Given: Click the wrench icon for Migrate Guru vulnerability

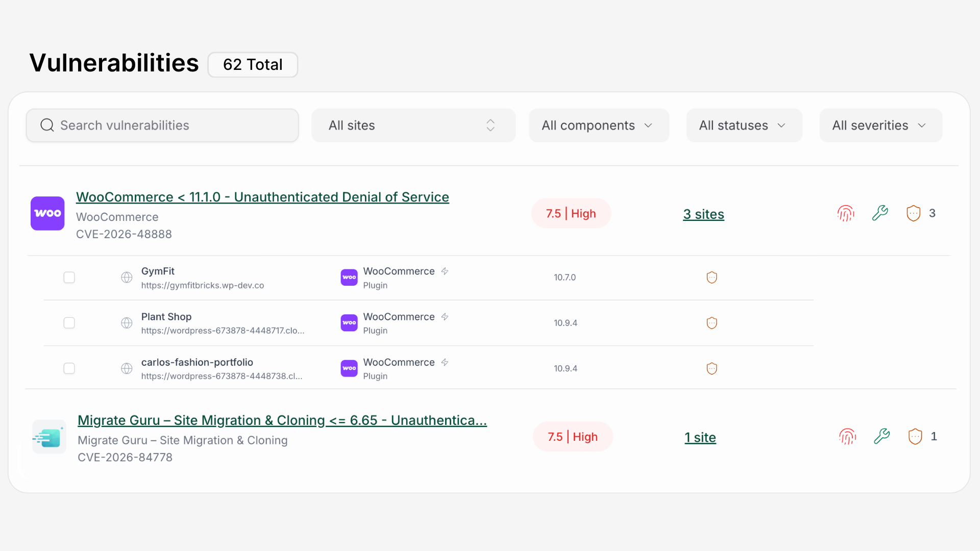Looking at the screenshot, I should (x=881, y=436).
